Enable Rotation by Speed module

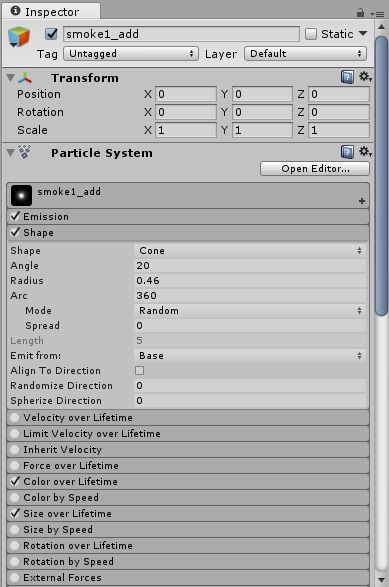tap(15, 562)
